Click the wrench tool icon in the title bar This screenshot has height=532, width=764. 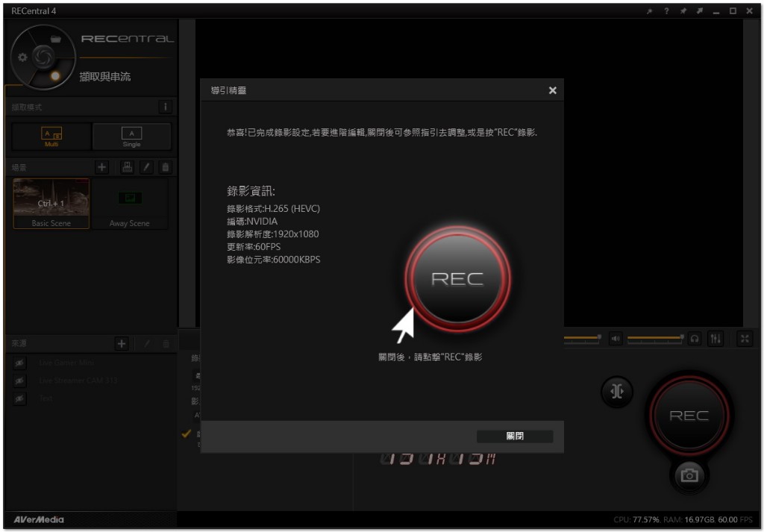[x=649, y=10]
